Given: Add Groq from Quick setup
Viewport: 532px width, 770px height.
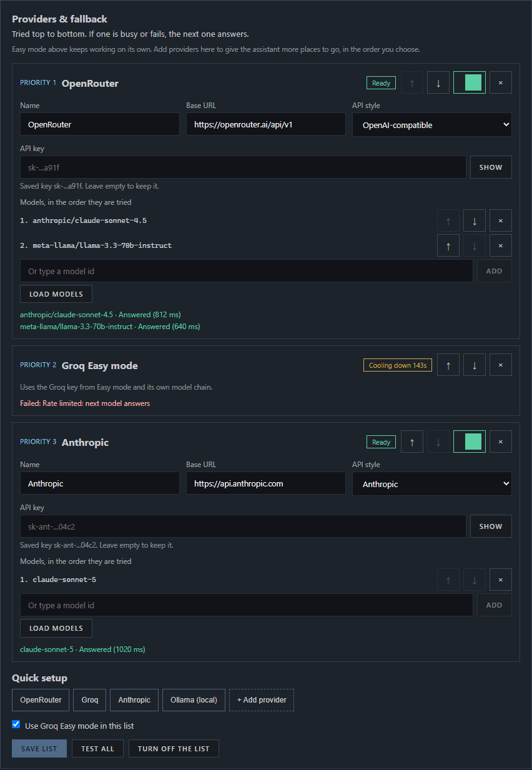Looking at the screenshot, I should coord(90,700).
